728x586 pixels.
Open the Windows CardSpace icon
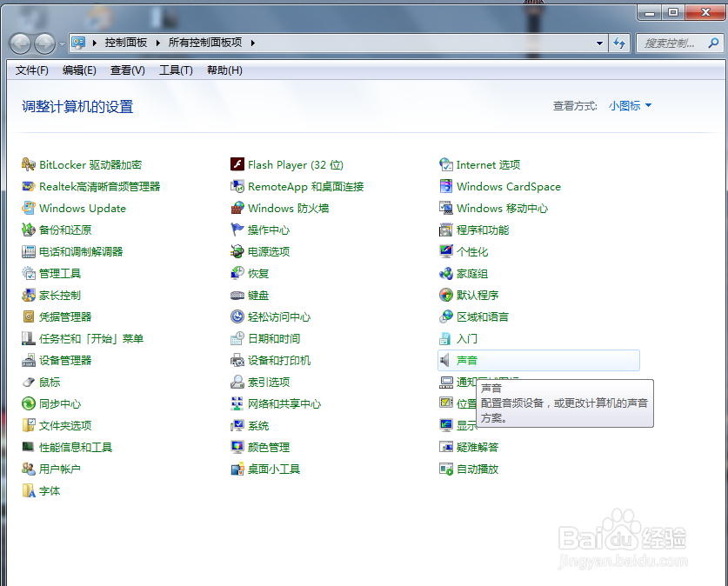[x=445, y=187]
